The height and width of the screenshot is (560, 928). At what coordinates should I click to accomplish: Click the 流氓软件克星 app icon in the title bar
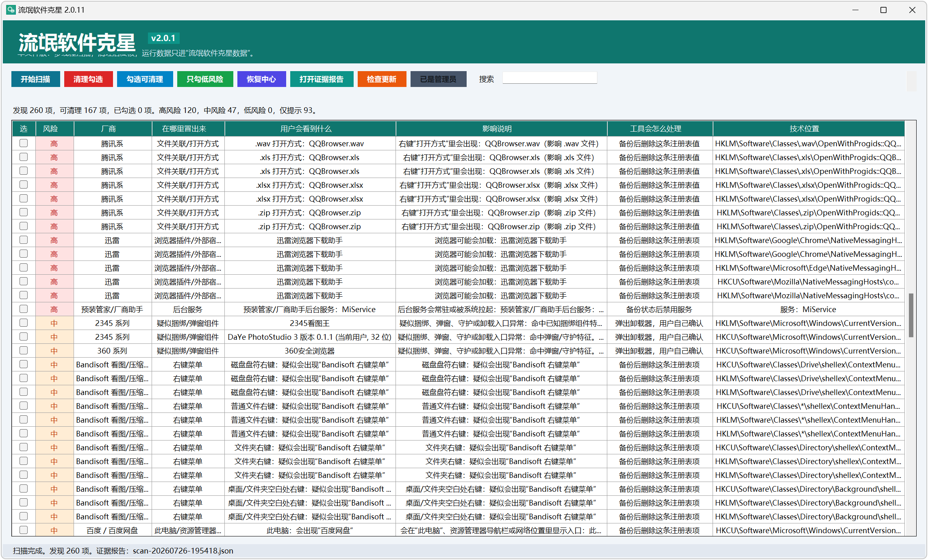11,10
